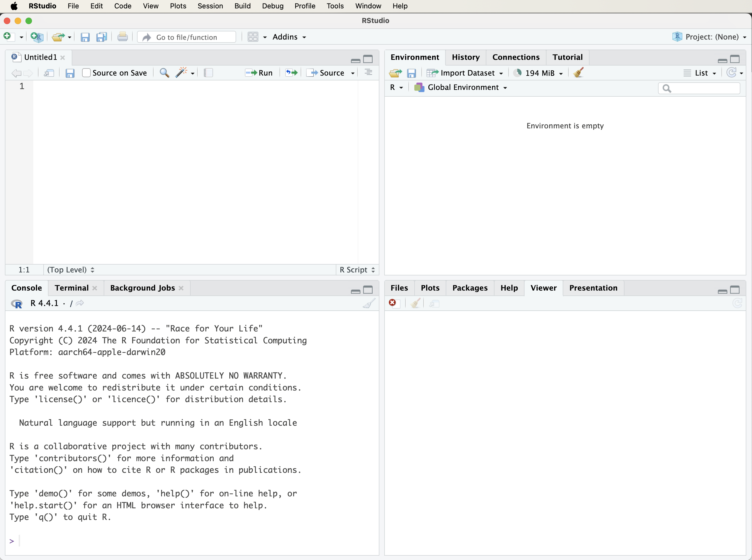Open the Addins dropdown
This screenshot has width=752, height=560.
click(x=289, y=37)
